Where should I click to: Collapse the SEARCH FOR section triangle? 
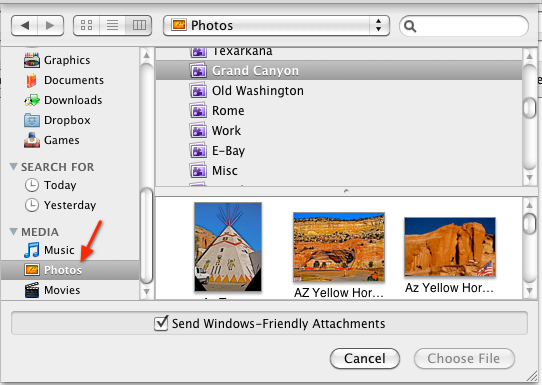pyautogui.click(x=13, y=167)
